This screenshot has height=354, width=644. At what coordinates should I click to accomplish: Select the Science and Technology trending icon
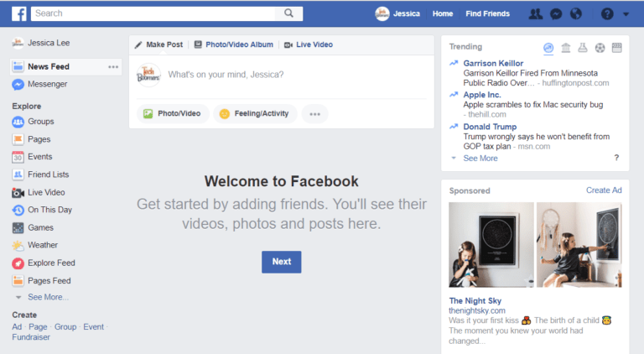click(583, 48)
